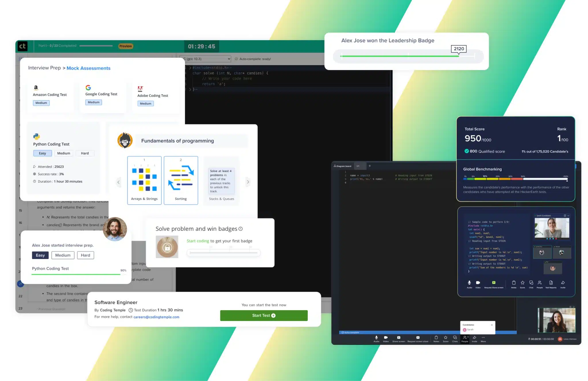This screenshot has height=381, width=588.
Task: Open Chat in the floating call card
Action: tap(531, 284)
